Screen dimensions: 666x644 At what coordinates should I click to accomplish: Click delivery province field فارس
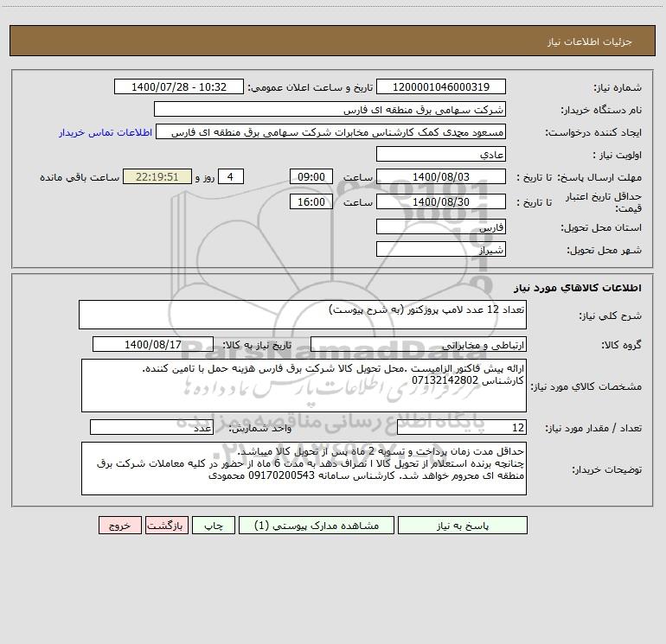click(441, 226)
